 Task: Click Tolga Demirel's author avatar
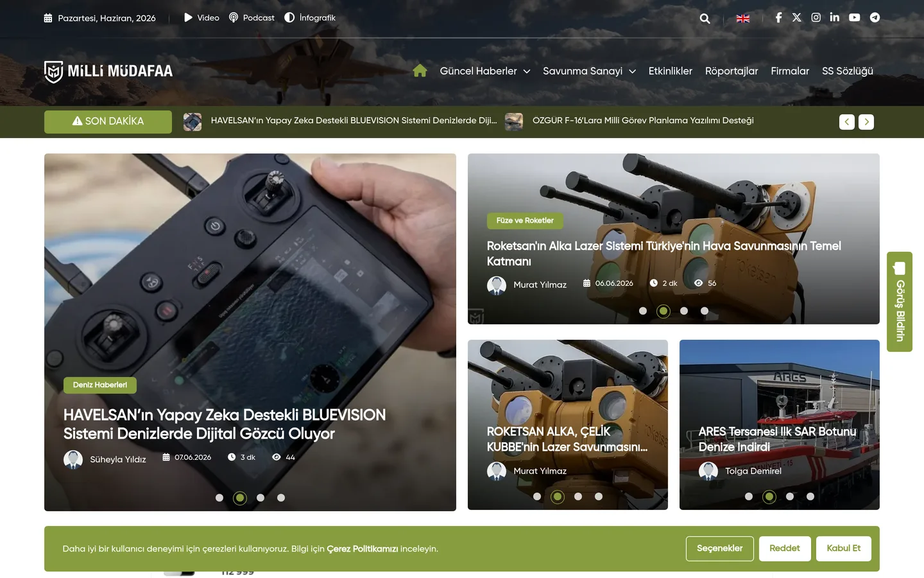pyautogui.click(x=708, y=471)
